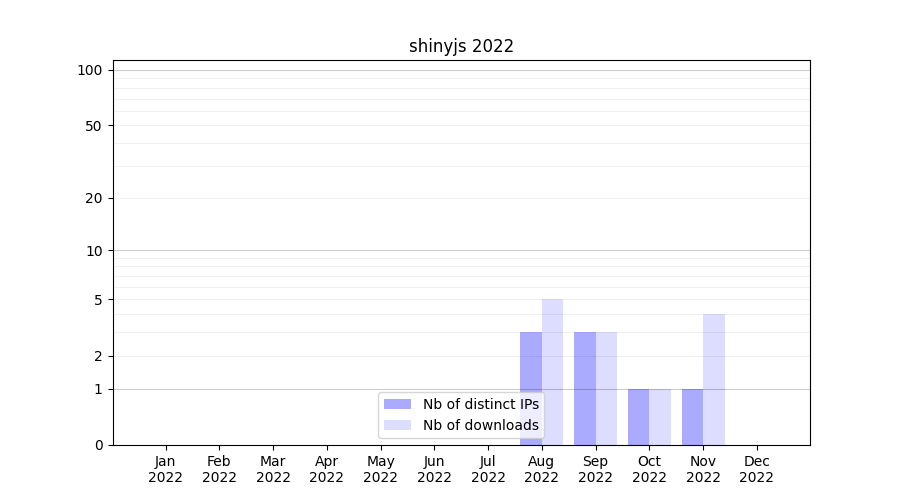Click the 20 y-axis tick label
The height and width of the screenshot is (500, 900).
pyautogui.click(x=94, y=198)
